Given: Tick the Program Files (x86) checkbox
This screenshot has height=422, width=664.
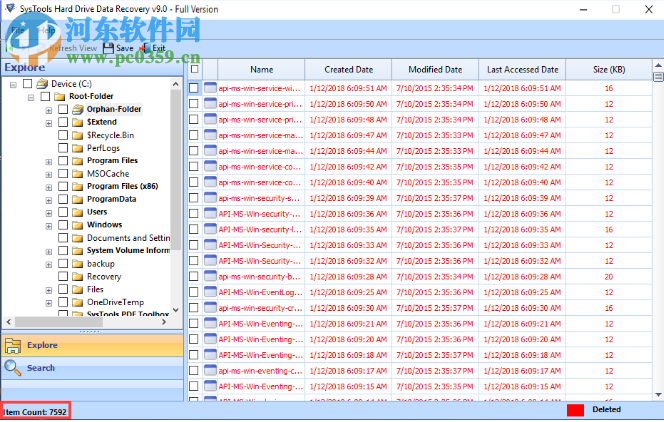Looking at the screenshot, I should coord(63,186).
